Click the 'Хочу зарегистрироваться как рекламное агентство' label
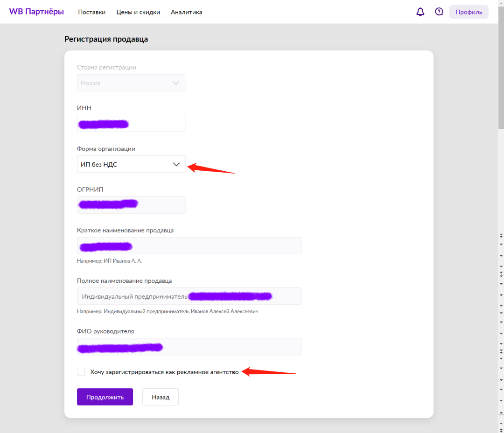This screenshot has height=433, width=504. tap(164, 372)
